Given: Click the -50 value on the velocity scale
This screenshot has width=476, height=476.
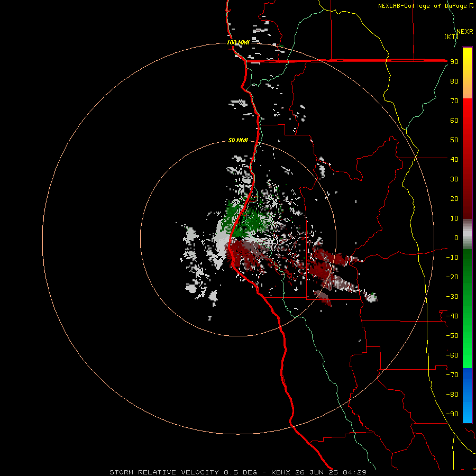Looking at the screenshot, I should pos(452,336).
